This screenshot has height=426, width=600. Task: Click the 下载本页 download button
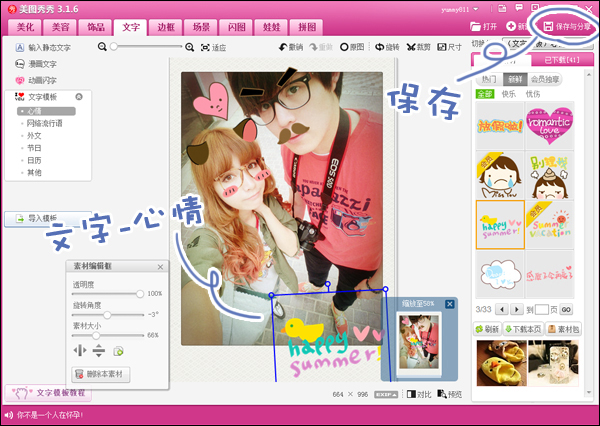coord(523,329)
